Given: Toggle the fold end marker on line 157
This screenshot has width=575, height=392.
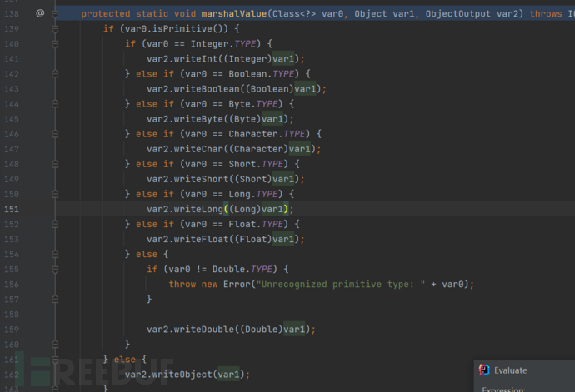Looking at the screenshot, I should pyautogui.click(x=55, y=300).
